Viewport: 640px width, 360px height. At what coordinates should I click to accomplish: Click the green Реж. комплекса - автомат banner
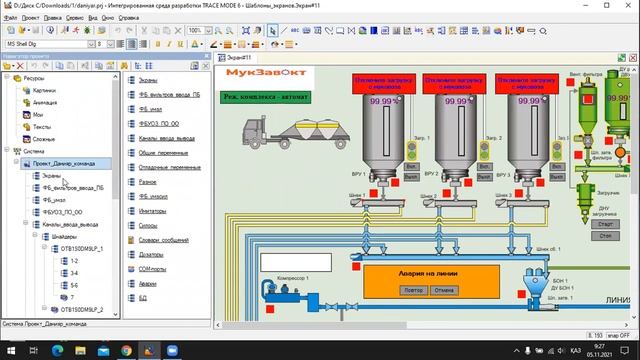266,98
